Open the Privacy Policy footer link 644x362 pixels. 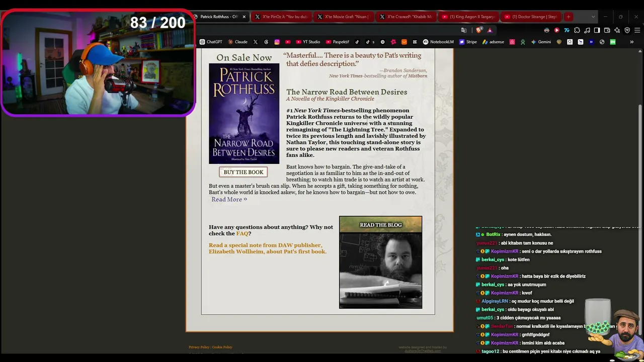point(199,347)
